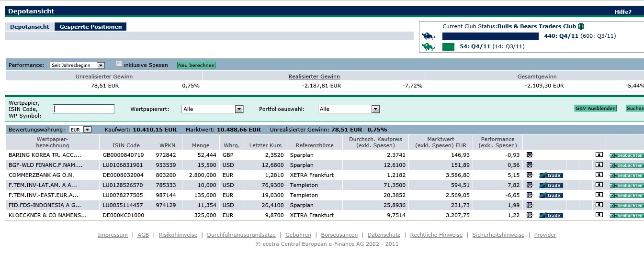Click the dark blue bull icon

click(x=428, y=36)
